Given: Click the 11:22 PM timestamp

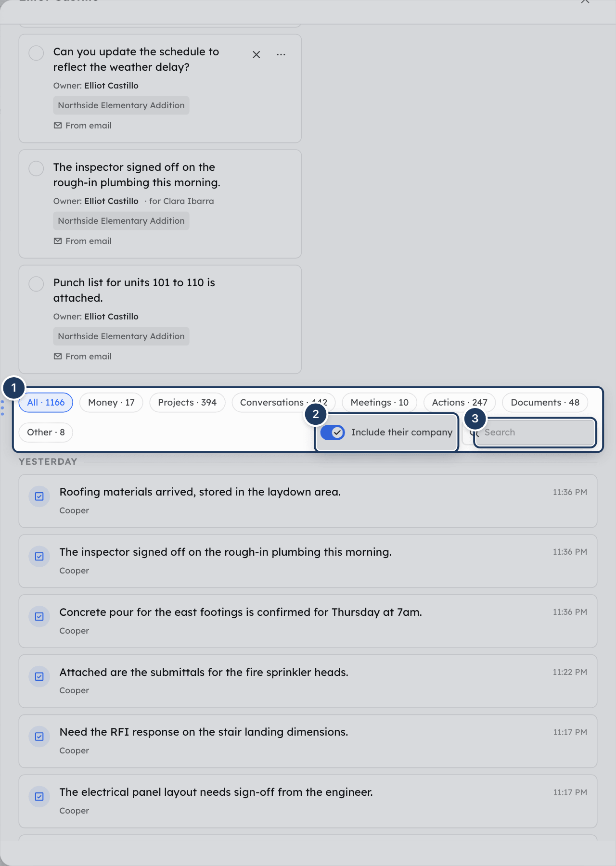Looking at the screenshot, I should [x=570, y=672].
